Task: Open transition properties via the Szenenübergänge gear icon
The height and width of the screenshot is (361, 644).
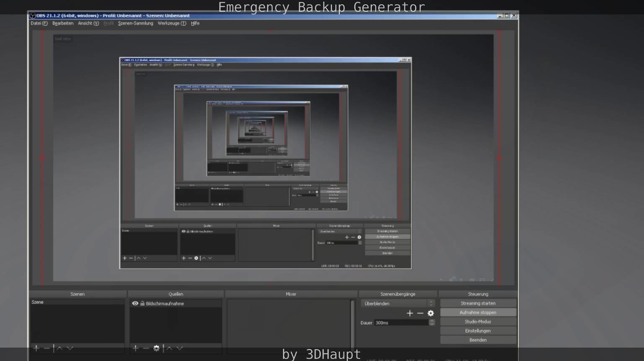Action: (431, 313)
